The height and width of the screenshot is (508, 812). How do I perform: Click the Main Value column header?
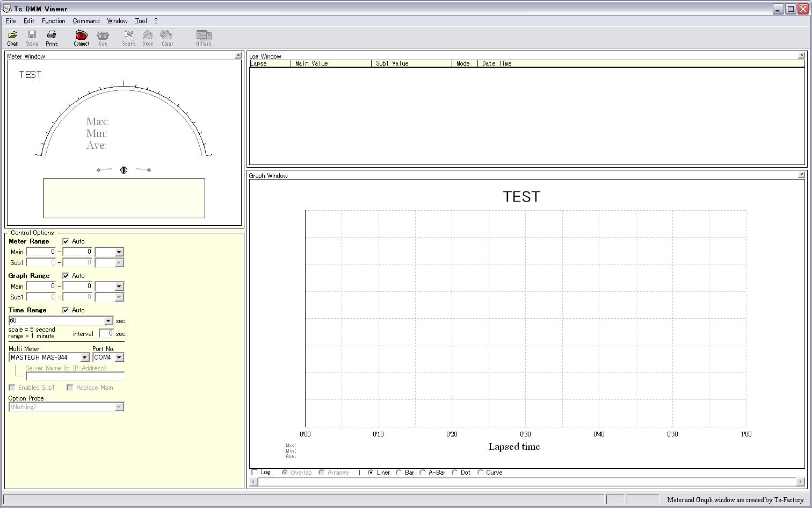(331, 63)
